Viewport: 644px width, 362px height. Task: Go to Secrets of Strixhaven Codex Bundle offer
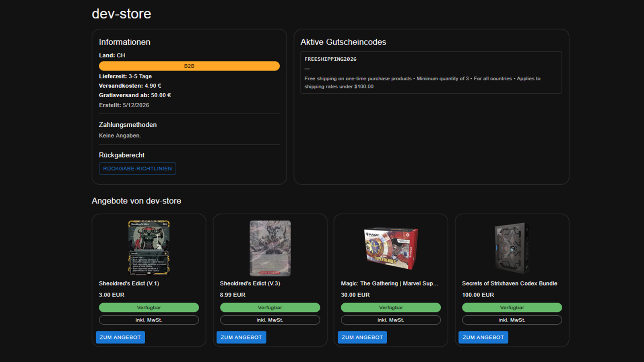tap(483, 337)
